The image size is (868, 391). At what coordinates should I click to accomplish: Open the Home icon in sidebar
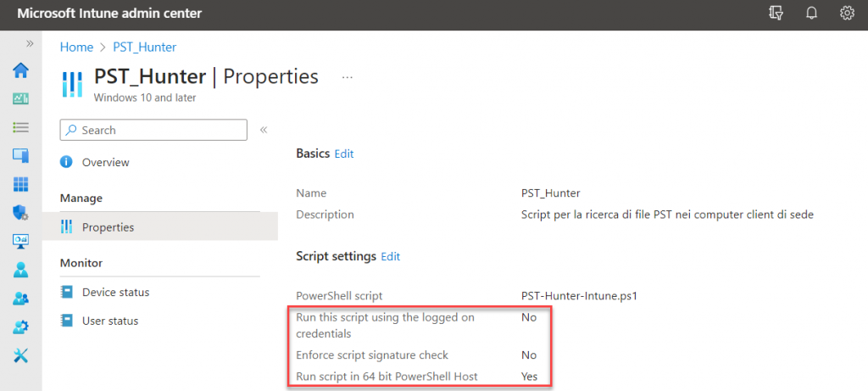20,70
